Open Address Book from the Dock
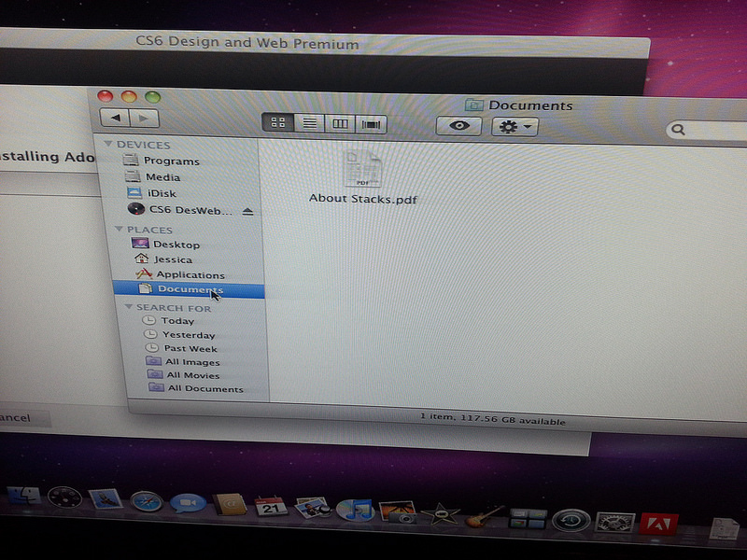The width and height of the screenshot is (747, 560). (x=230, y=505)
